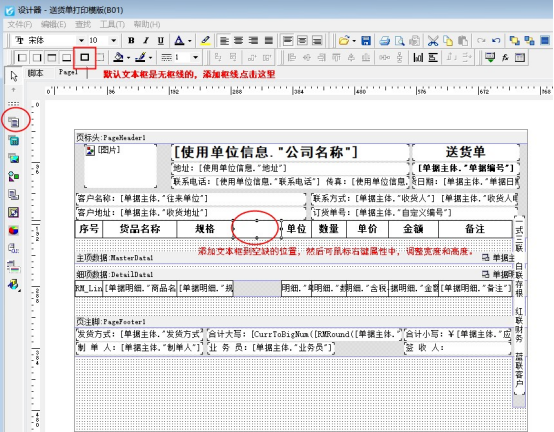Switch to the 脚本 tab
The image size is (554, 432).
tap(35, 73)
